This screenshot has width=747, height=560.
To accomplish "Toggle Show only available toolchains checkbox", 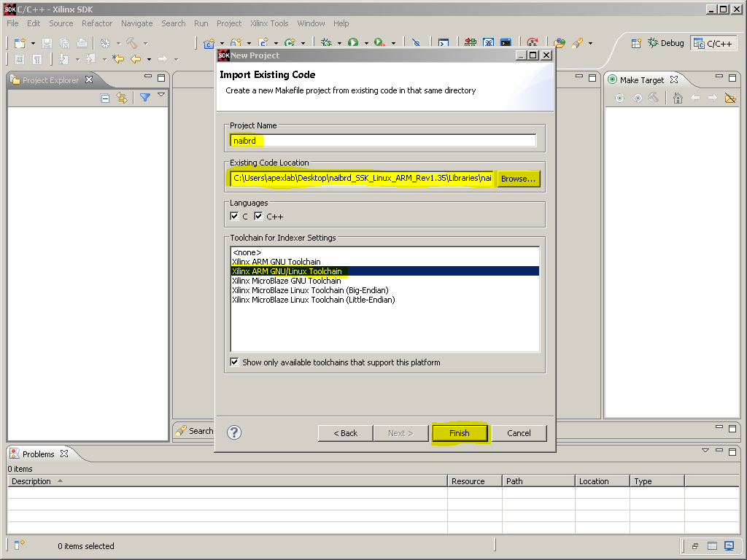I will click(234, 362).
